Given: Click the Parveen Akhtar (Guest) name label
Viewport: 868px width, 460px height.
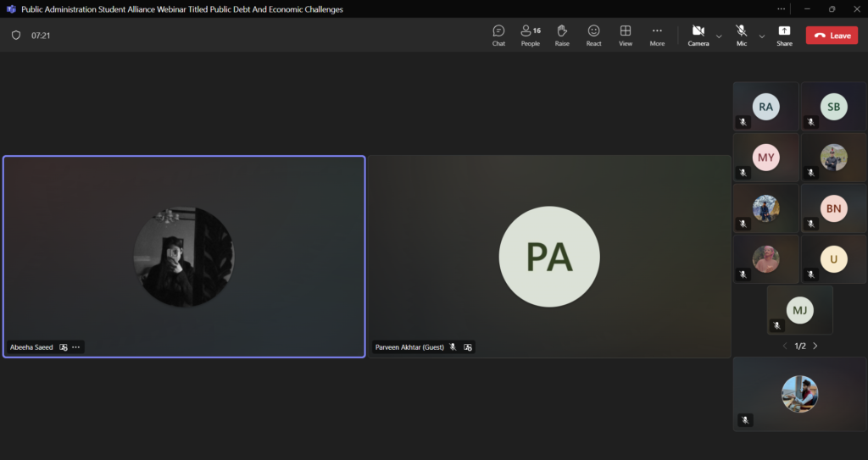Looking at the screenshot, I should (409, 347).
